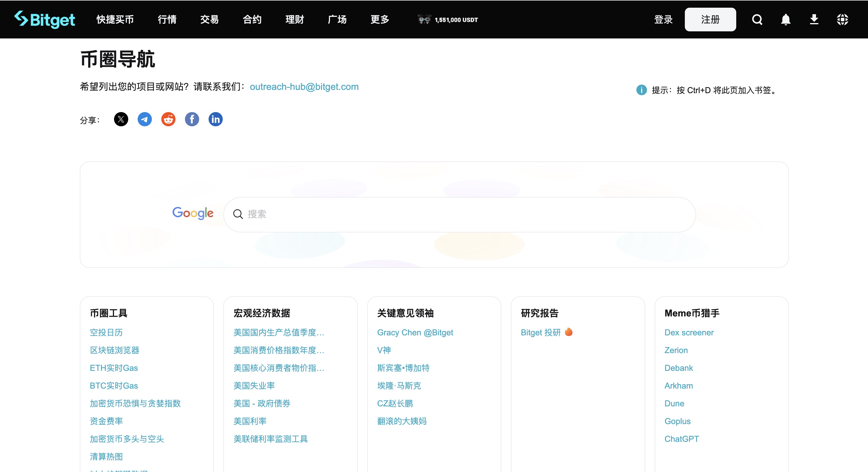Open ETH实时Gas link
This screenshot has height=472, width=868.
pyautogui.click(x=114, y=368)
